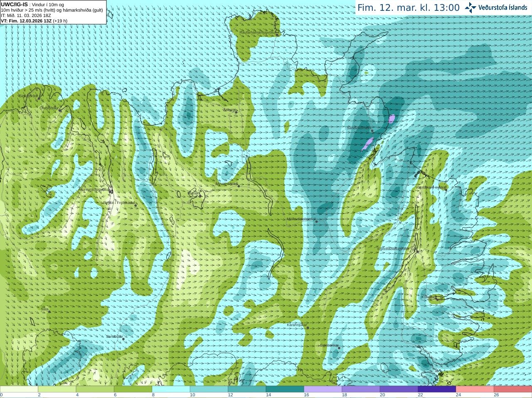Select the 24–26 m/s pink swatch

click(x=475, y=389)
